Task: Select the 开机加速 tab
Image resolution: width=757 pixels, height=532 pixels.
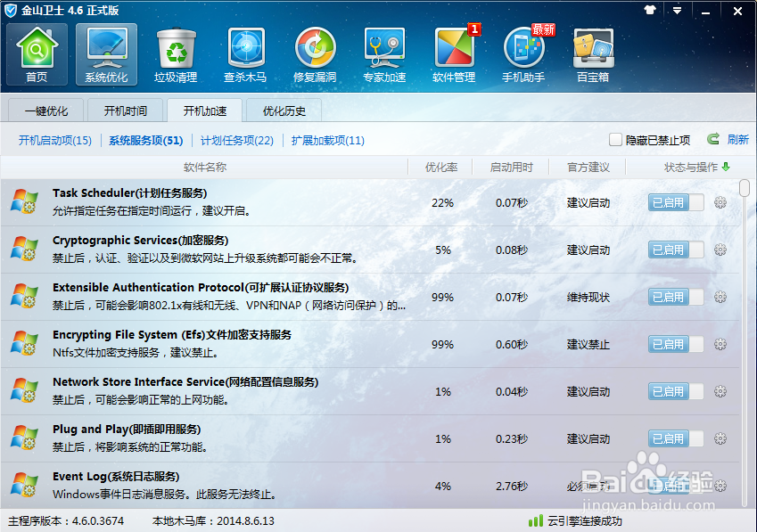Action: pos(205,110)
